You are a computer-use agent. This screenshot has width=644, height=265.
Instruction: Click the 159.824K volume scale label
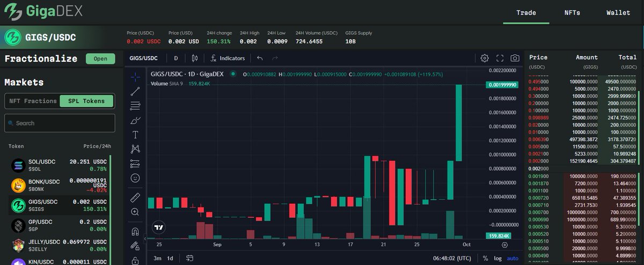pos(499,235)
